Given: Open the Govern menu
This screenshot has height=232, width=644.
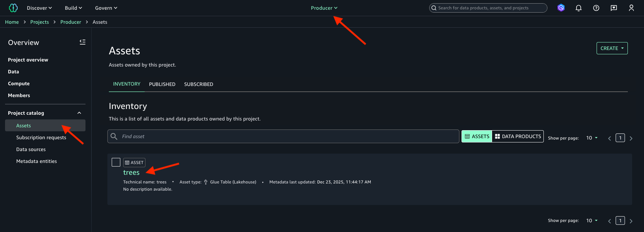Looking at the screenshot, I should click(106, 8).
